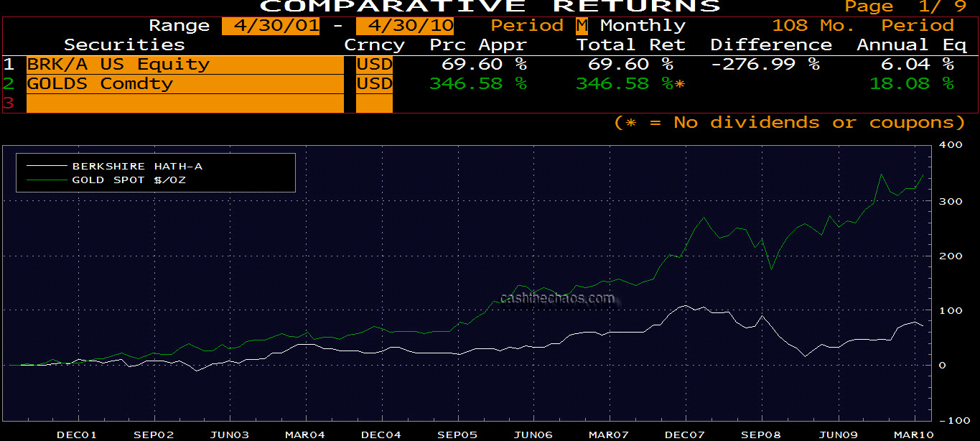Viewport: 980px width, 441px height.
Task: Click the 'Monthly' period label
Action: coord(643,26)
